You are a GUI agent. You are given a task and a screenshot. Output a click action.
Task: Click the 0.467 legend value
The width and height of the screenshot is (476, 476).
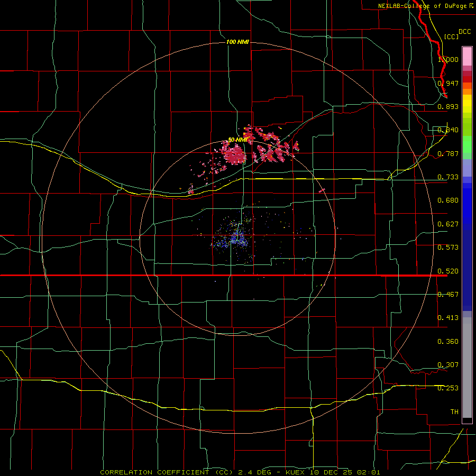pos(448,295)
